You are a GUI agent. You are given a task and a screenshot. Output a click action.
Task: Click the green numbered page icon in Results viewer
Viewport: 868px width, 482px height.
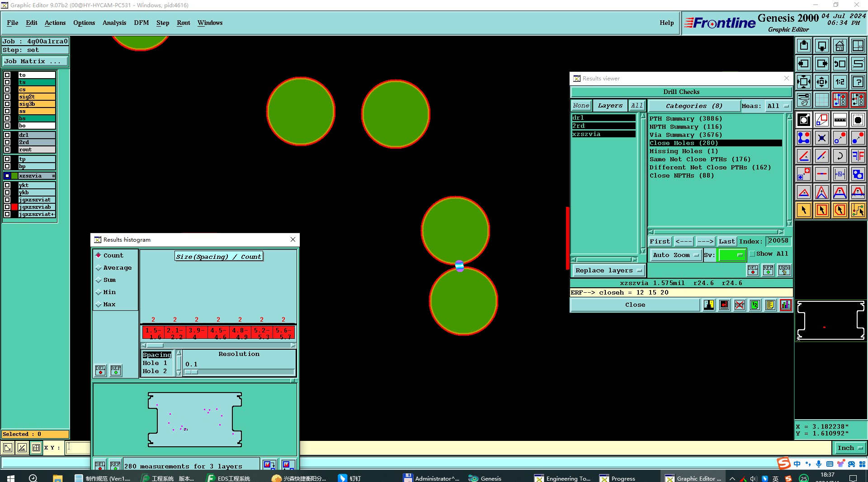point(755,305)
